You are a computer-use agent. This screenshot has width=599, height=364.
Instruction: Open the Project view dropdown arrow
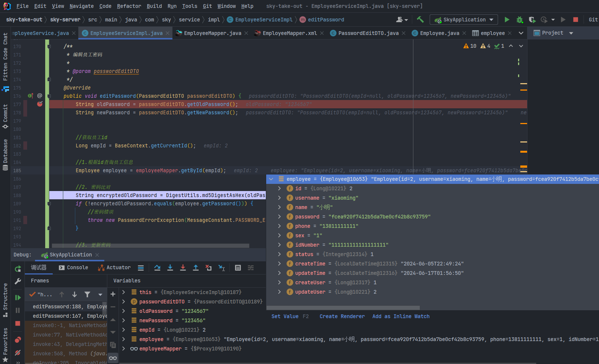point(571,33)
